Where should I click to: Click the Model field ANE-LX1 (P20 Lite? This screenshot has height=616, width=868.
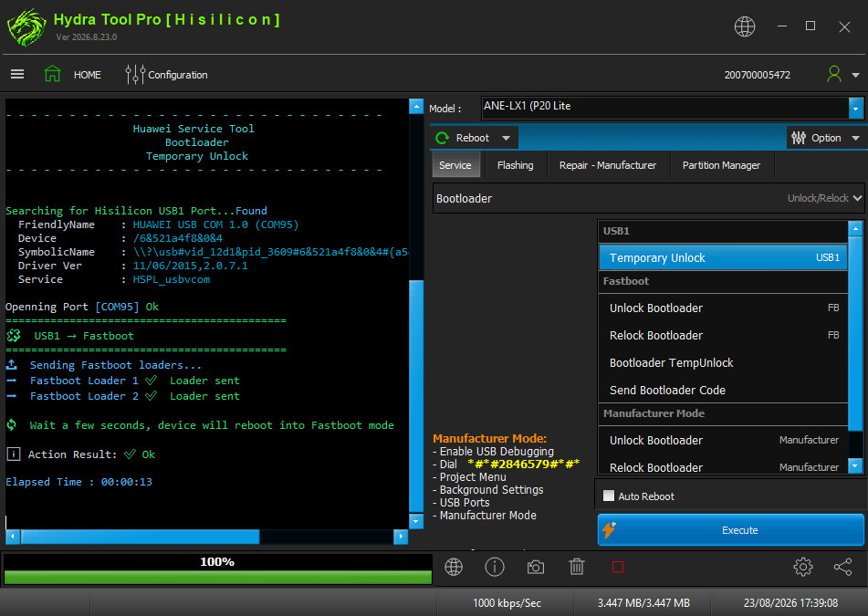pos(664,108)
